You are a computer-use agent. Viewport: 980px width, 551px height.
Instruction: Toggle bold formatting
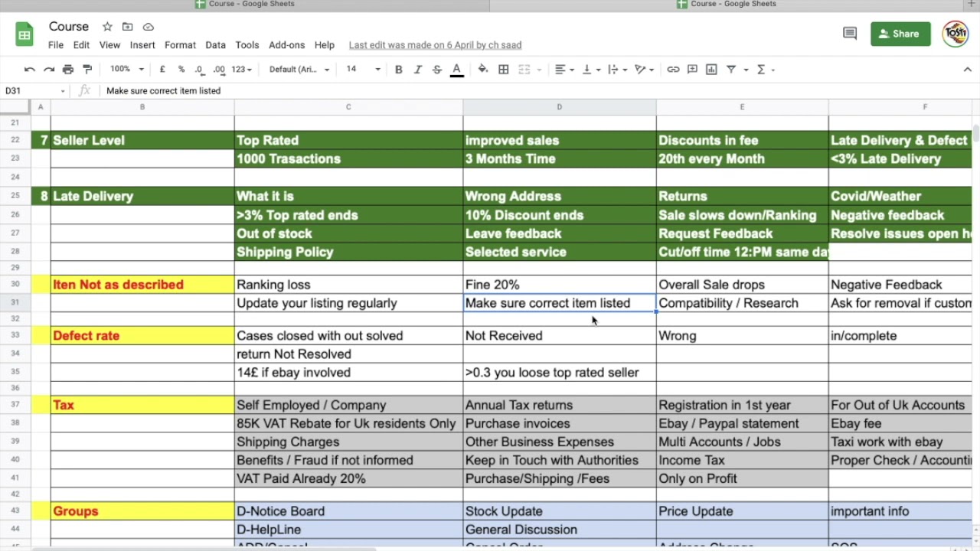click(398, 70)
